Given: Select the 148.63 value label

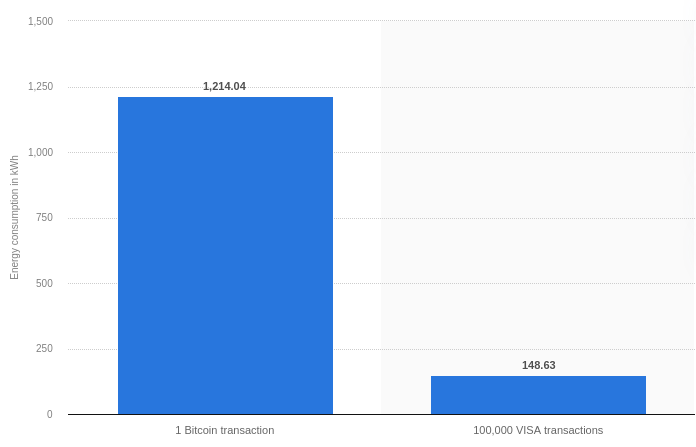Looking at the screenshot, I should (538, 365).
